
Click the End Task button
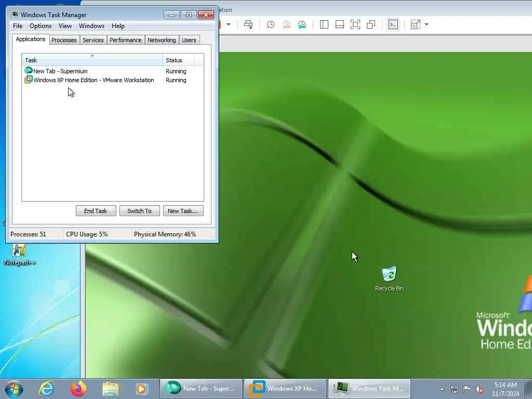pyautogui.click(x=96, y=211)
